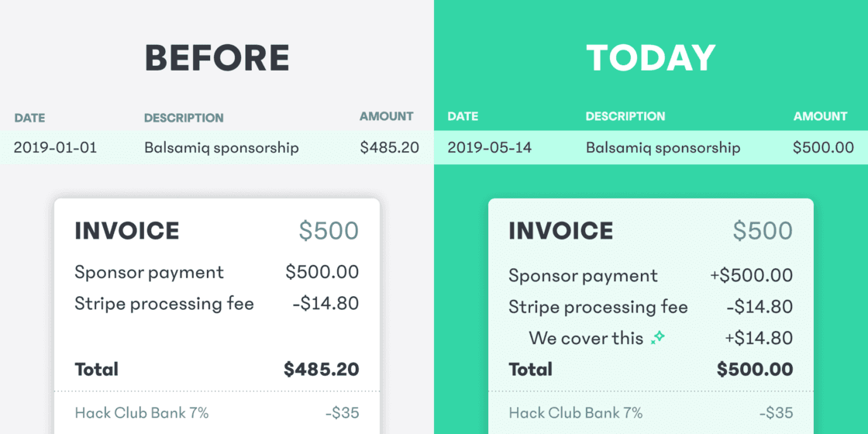Click the BEFORE heading
Viewport: 868px width, 434px height.
coord(217,58)
